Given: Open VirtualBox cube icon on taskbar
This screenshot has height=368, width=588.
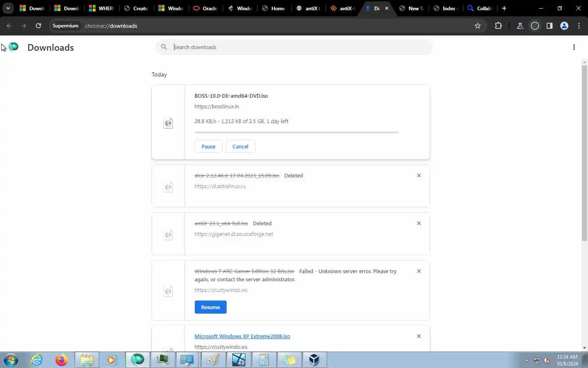Looking at the screenshot, I should point(314,360).
